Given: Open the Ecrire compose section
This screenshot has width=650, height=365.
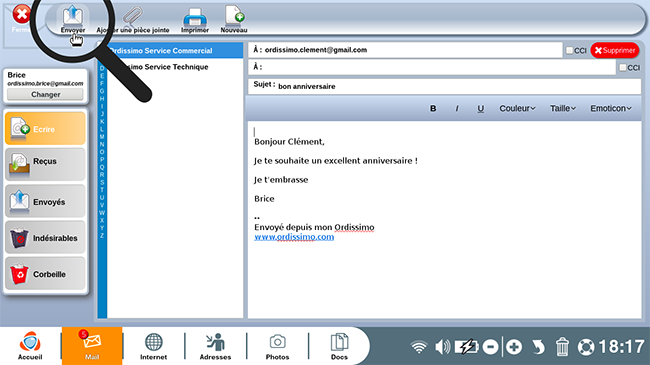Looking at the screenshot, I should (x=45, y=129).
